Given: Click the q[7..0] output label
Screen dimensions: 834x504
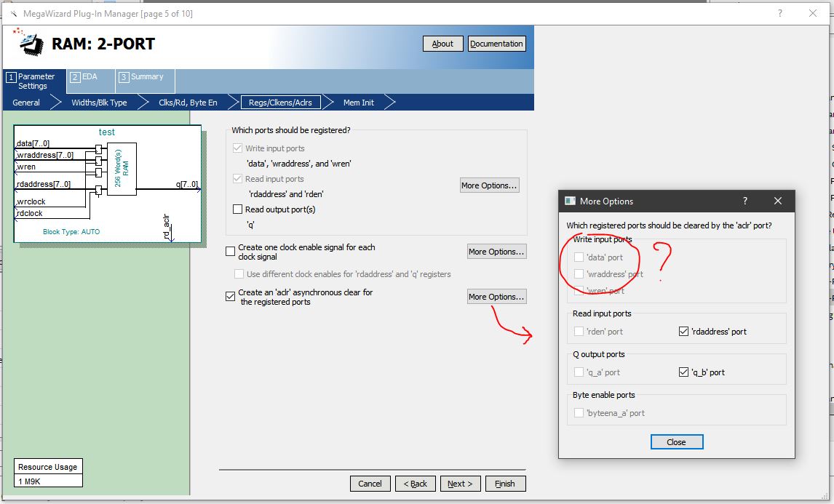Looking at the screenshot, I should 187,185.
